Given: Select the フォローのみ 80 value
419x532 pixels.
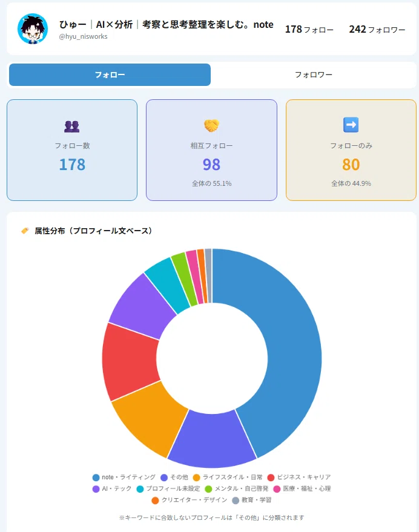Looking at the screenshot, I should pyautogui.click(x=351, y=165).
